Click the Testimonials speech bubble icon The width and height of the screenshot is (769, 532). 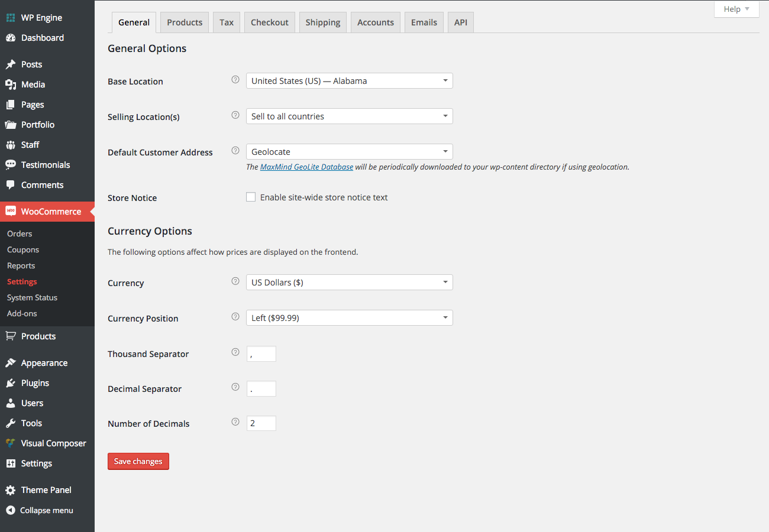(11, 165)
